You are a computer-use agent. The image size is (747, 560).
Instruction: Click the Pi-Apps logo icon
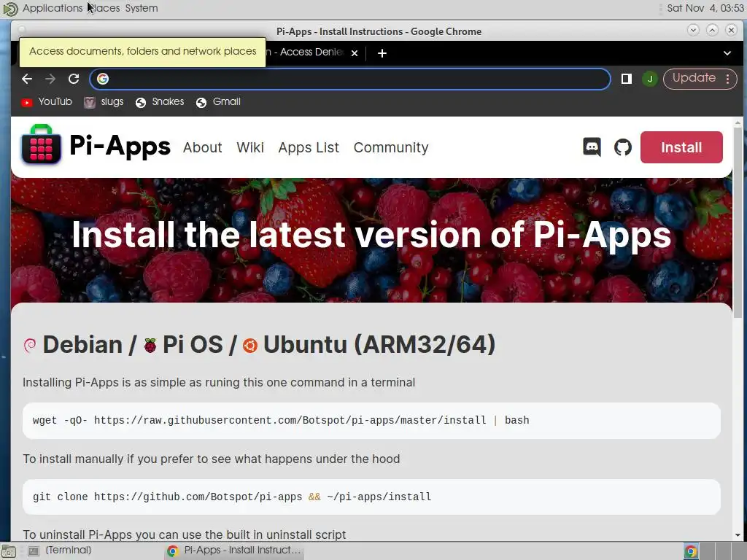[41, 144]
